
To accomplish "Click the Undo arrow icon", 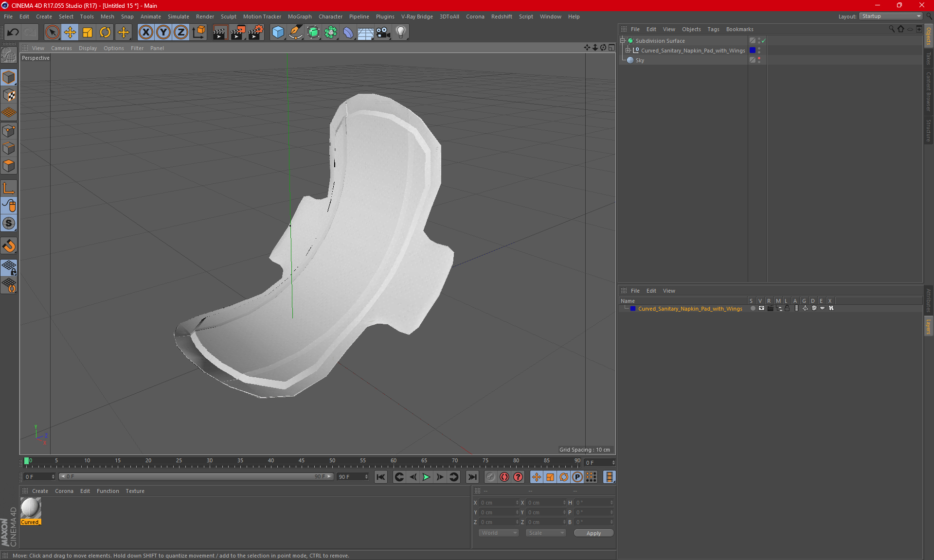I will pos(13,33).
